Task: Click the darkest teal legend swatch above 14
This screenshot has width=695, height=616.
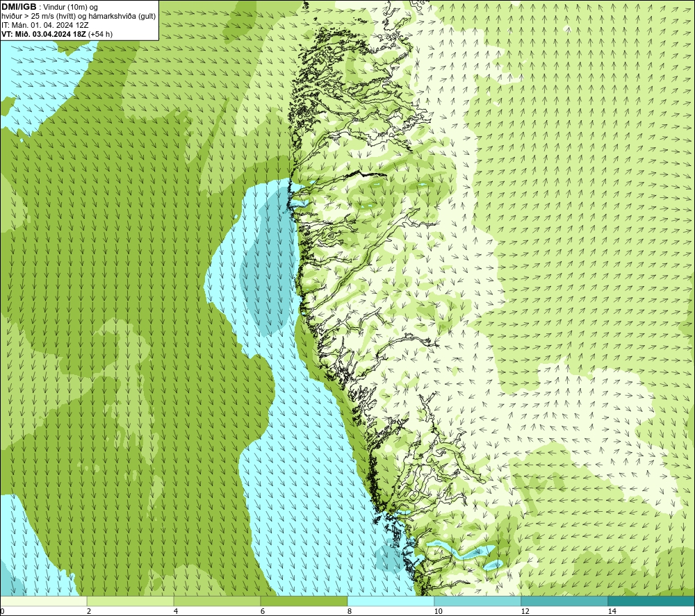Action: (652, 601)
